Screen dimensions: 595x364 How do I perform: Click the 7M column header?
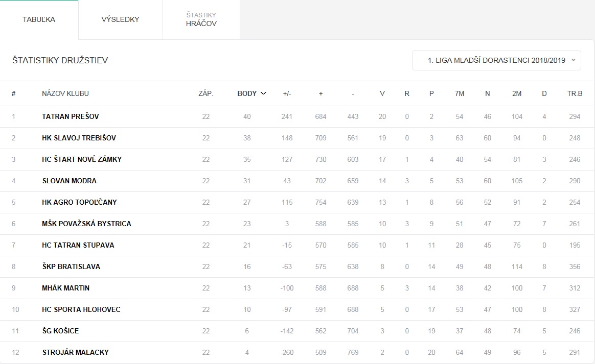point(459,93)
